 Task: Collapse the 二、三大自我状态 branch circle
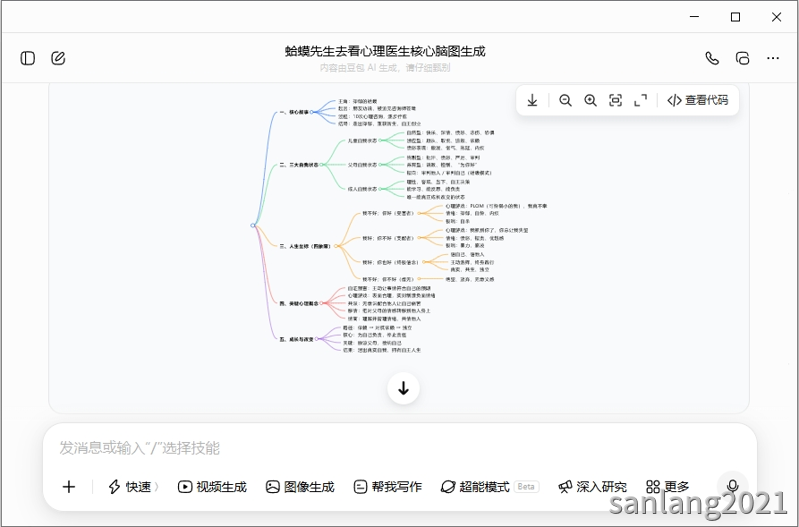[321, 165]
